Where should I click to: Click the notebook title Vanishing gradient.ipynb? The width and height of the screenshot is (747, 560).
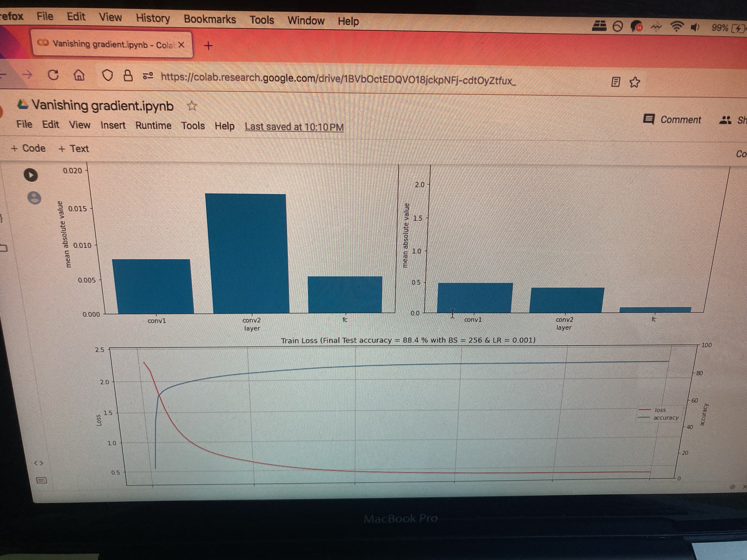pos(103,106)
